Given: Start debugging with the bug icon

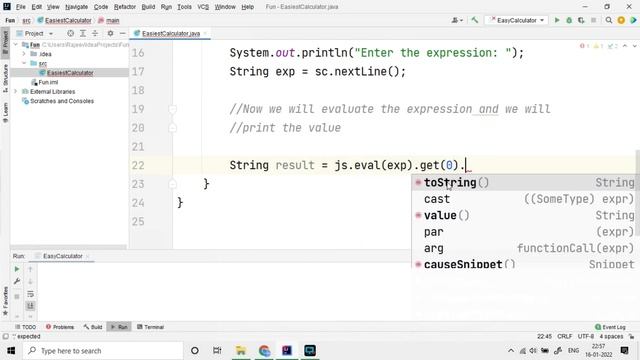Looking at the screenshot, I should (x=569, y=20).
